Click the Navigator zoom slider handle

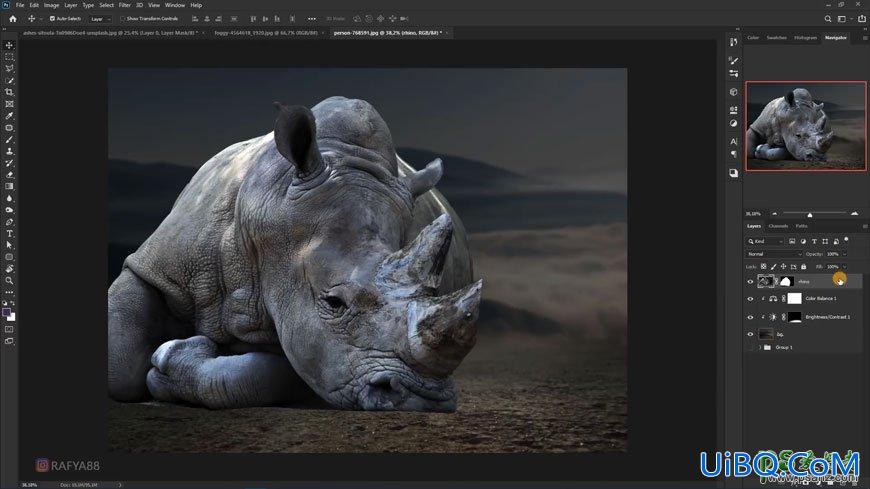click(810, 215)
